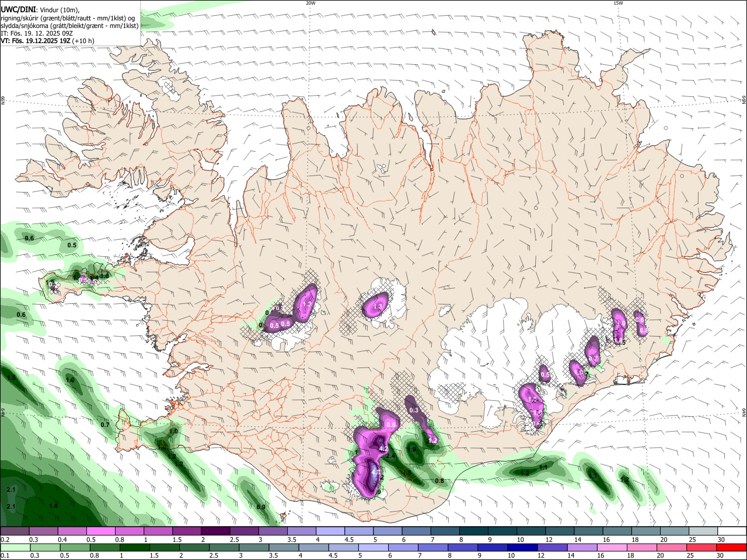The height and width of the screenshot is (560, 747).
Task: Select the darkest purple snow swatch starting at 2
Action: pos(215,531)
